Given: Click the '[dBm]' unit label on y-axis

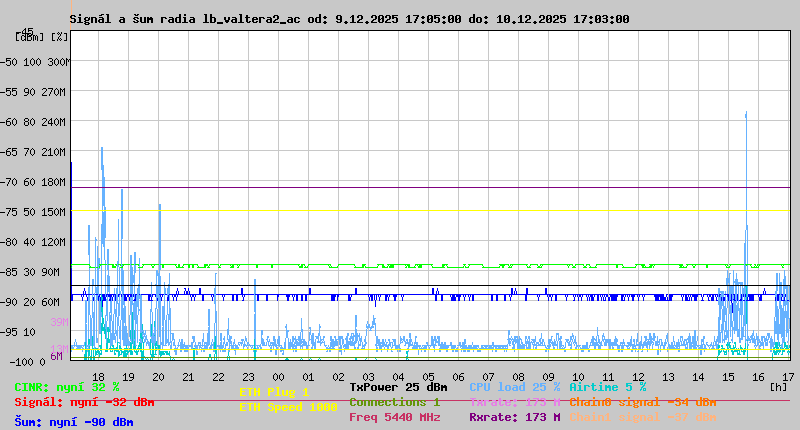Looking at the screenshot, I should tap(30, 37).
